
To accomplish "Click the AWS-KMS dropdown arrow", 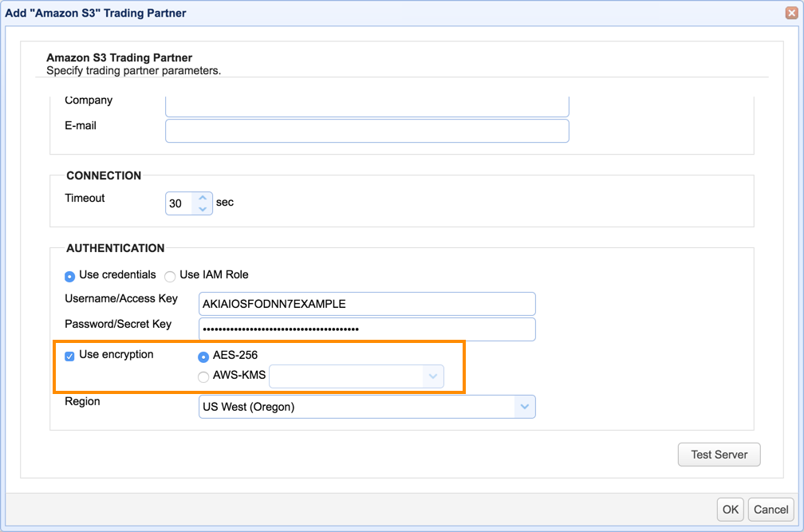I will pos(432,376).
